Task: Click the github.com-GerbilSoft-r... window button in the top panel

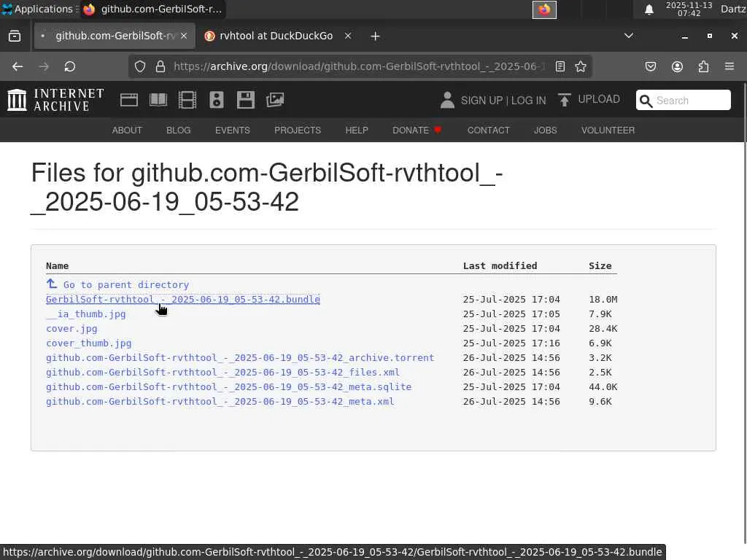Action: point(152,9)
